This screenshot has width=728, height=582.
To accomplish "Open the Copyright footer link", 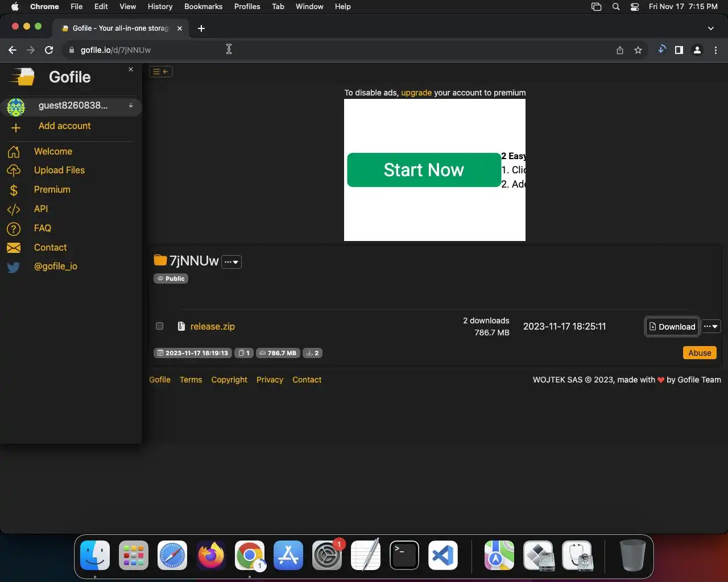I will (229, 380).
